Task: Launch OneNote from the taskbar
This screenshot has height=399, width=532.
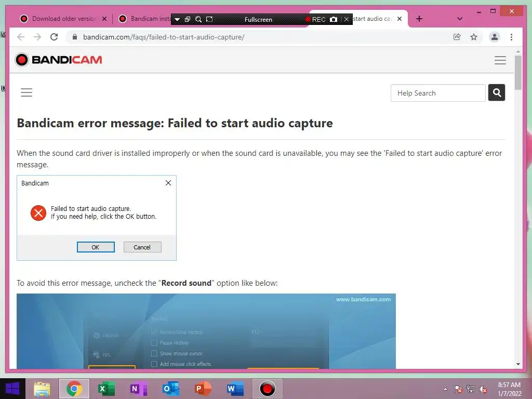Action: point(138,389)
